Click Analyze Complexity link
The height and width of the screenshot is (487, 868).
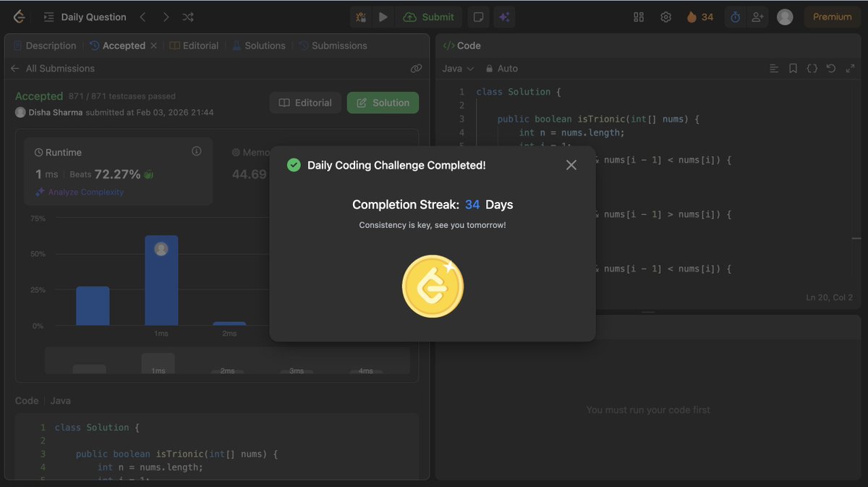click(80, 192)
